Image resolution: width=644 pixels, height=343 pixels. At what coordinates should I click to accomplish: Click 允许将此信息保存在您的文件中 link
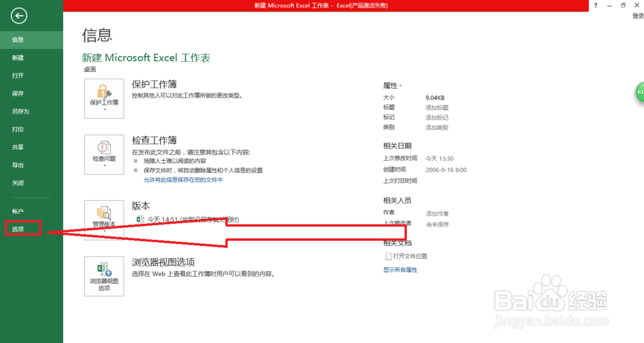(x=183, y=180)
